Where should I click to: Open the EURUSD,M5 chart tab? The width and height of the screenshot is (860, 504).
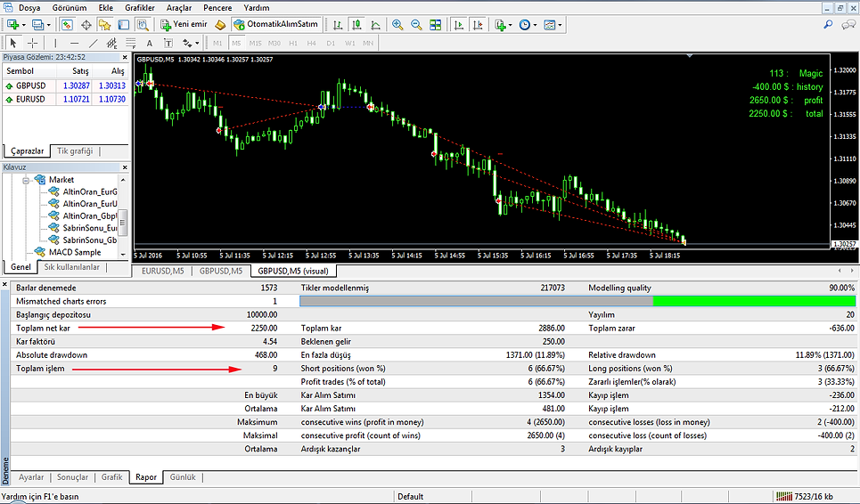[163, 271]
